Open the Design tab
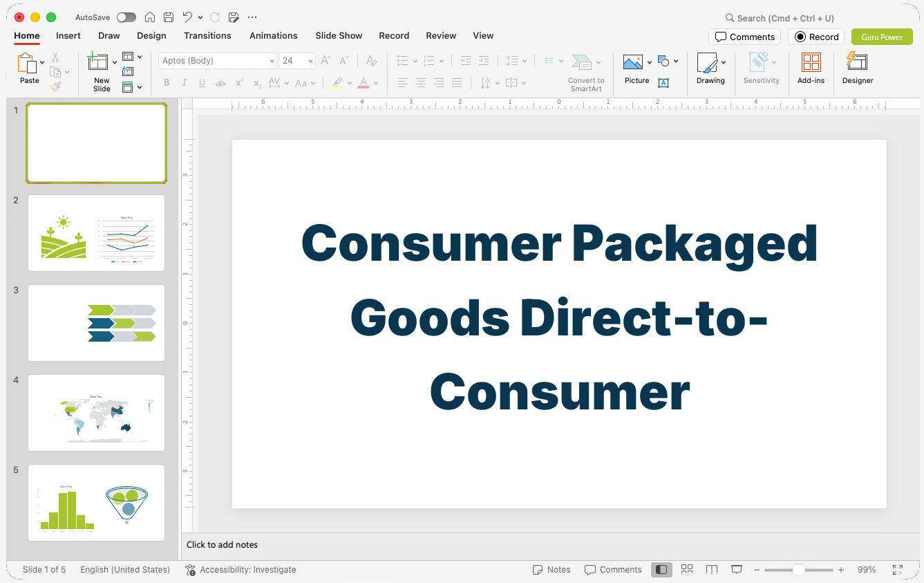924x583 pixels. tap(151, 36)
